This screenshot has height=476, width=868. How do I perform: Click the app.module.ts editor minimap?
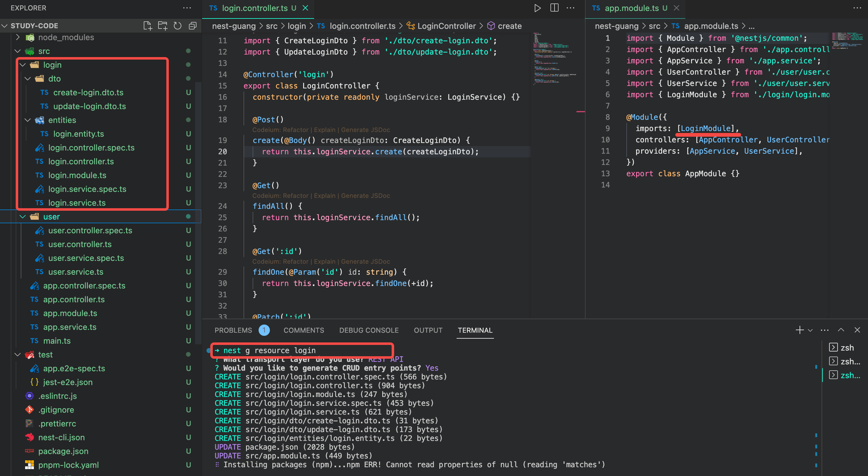coord(847,41)
